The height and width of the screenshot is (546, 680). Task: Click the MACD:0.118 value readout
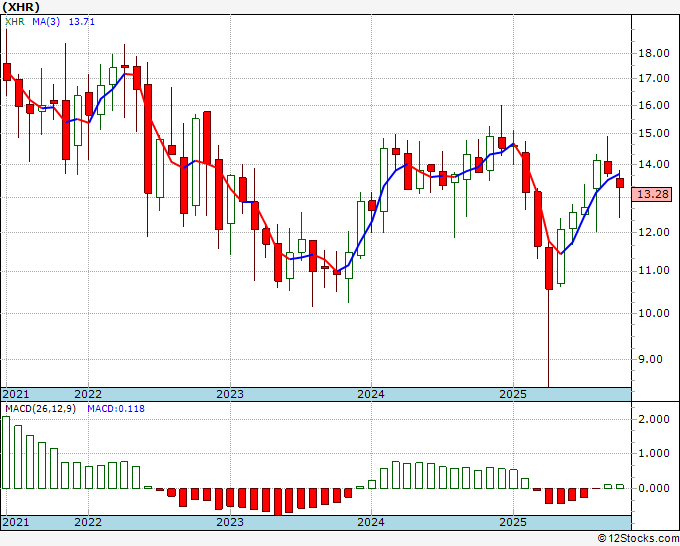[116, 409]
